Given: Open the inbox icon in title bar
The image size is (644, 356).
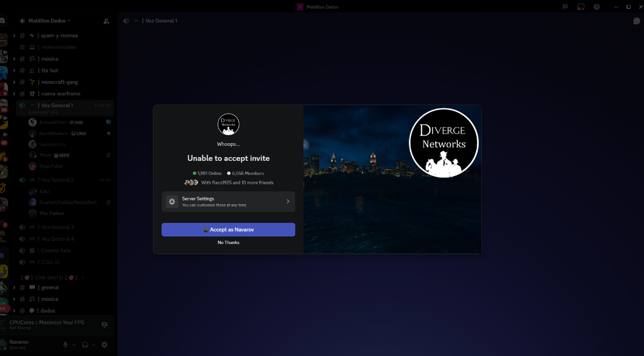Looking at the screenshot, I should click(580, 7).
